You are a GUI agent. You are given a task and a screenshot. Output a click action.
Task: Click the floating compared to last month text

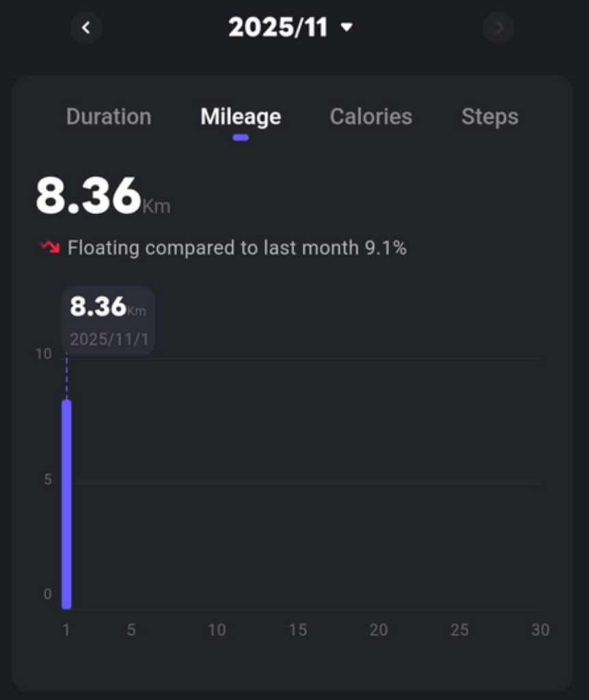pos(236,247)
